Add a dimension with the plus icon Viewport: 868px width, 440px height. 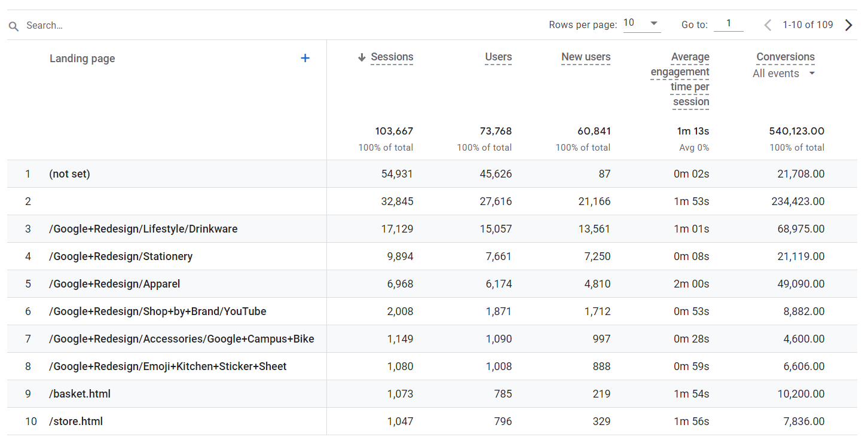click(x=305, y=58)
